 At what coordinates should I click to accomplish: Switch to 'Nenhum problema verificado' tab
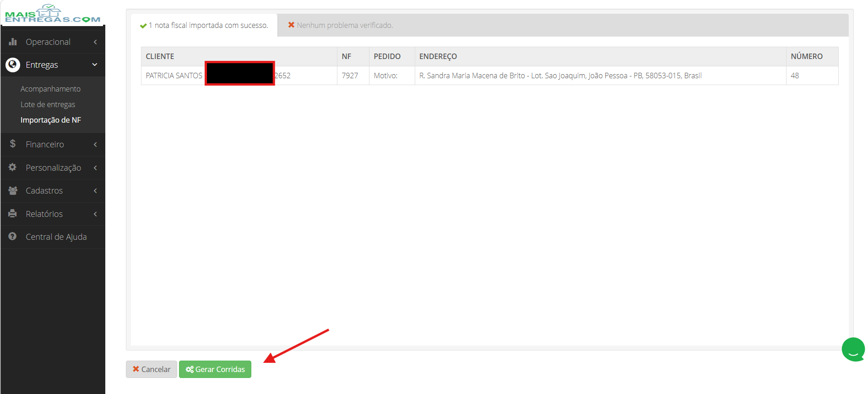[x=340, y=25]
